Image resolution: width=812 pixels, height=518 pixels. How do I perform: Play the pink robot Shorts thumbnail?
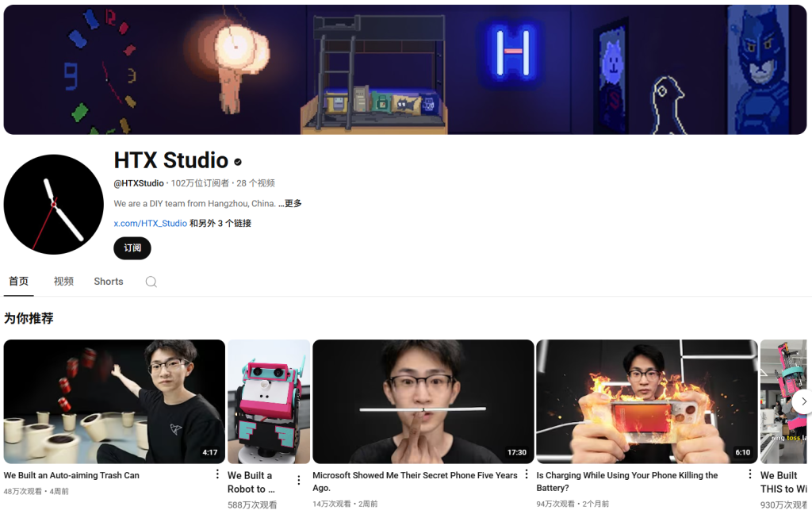[269, 401]
